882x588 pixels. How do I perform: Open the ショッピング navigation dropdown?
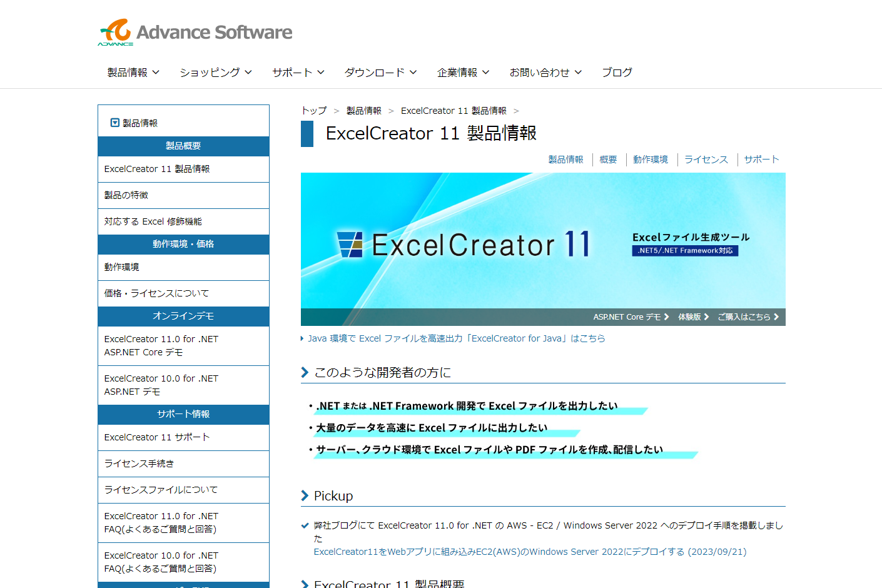(216, 73)
